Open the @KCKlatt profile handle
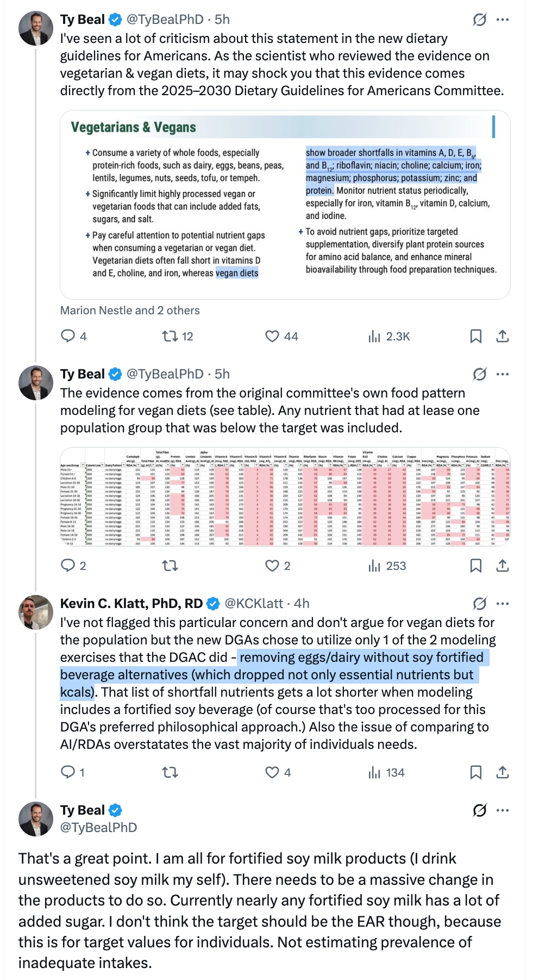The width and height of the screenshot is (539, 980). coord(254,603)
